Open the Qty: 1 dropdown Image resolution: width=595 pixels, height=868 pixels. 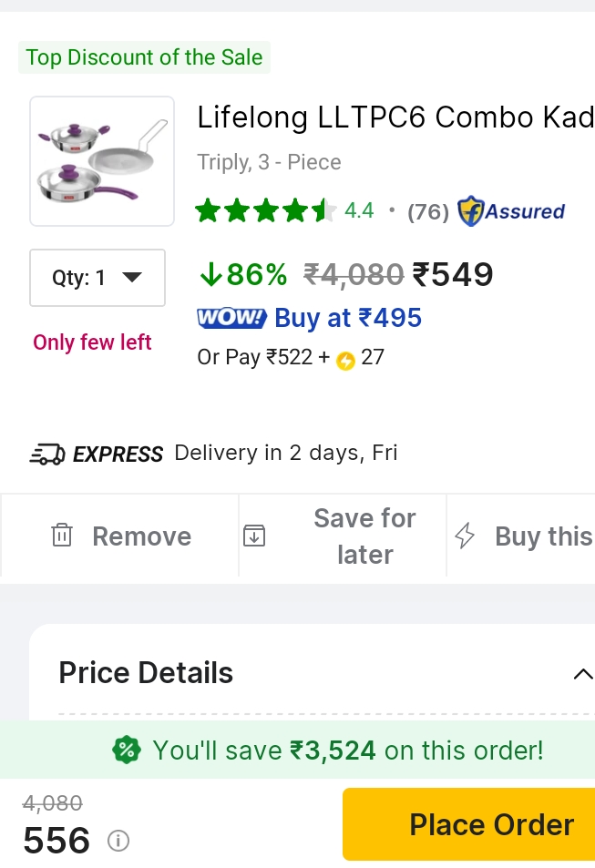97,278
